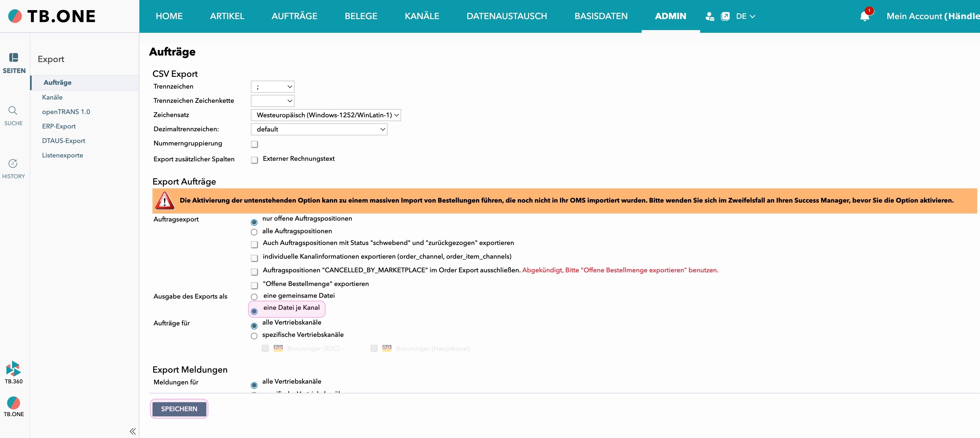Open ERP-Export in the sidebar
The width and height of the screenshot is (980, 438).
coord(58,126)
